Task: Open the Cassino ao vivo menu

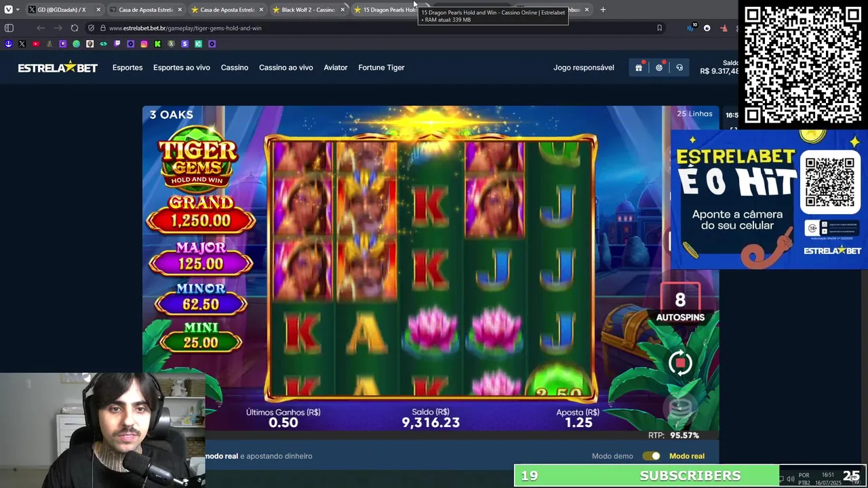Action: [286, 67]
